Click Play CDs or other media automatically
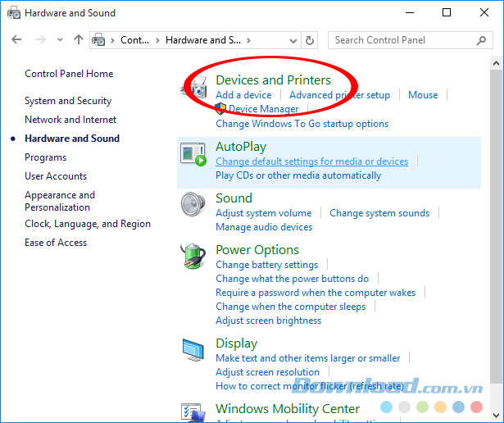 click(298, 175)
